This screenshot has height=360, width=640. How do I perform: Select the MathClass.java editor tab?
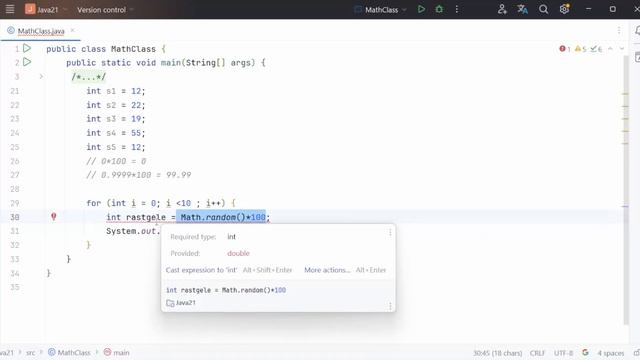point(40,31)
